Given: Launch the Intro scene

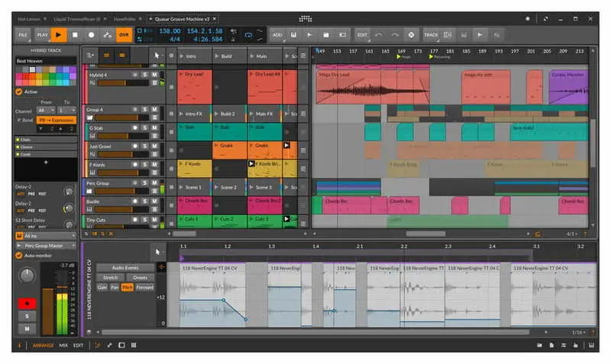Looking at the screenshot, I should (x=182, y=56).
